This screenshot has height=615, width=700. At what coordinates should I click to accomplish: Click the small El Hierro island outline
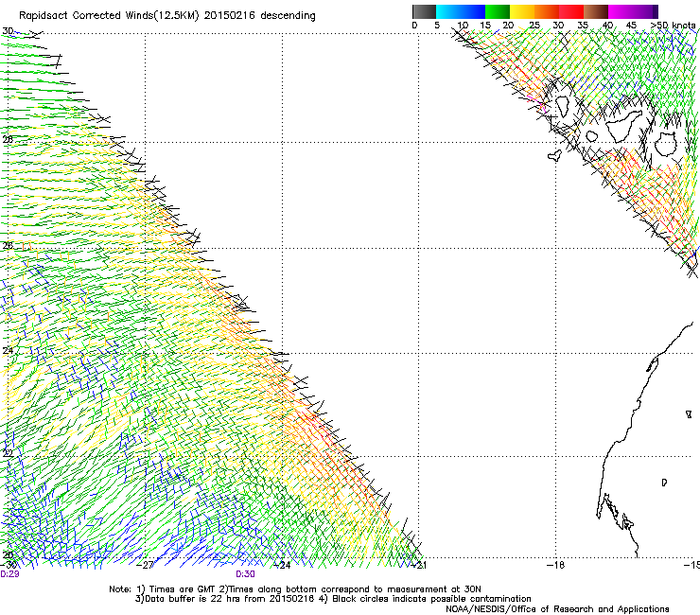pyautogui.click(x=554, y=155)
